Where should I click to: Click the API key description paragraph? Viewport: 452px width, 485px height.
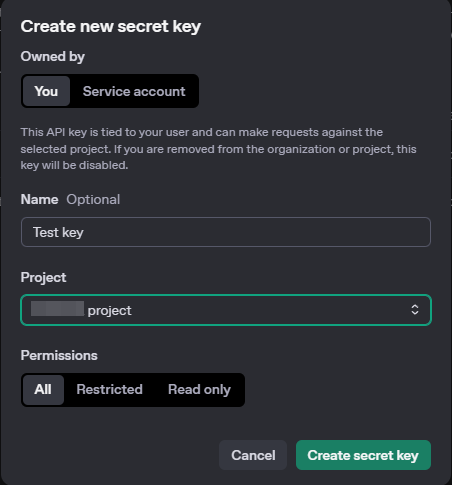218,149
